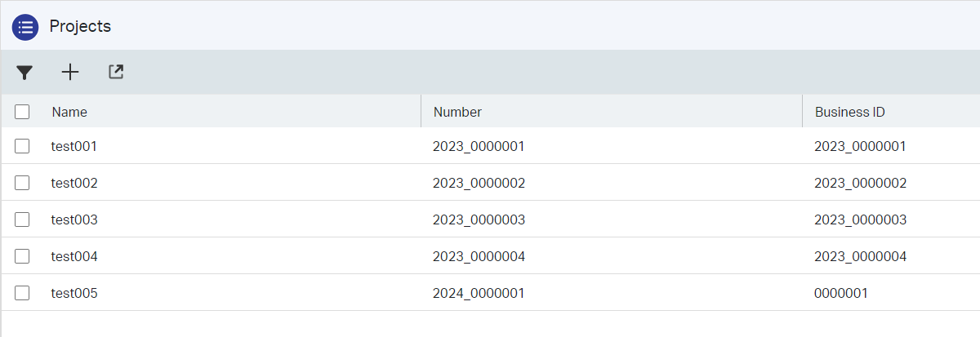
Task: Open project test001 by name
Action: [x=74, y=147]
